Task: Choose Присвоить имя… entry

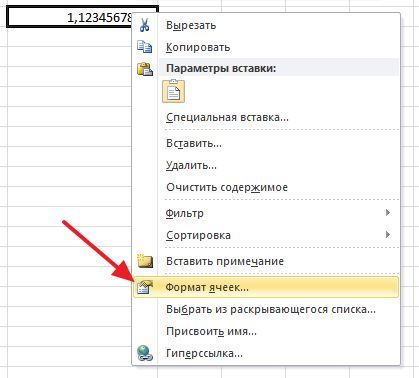Action: (266, 331)
